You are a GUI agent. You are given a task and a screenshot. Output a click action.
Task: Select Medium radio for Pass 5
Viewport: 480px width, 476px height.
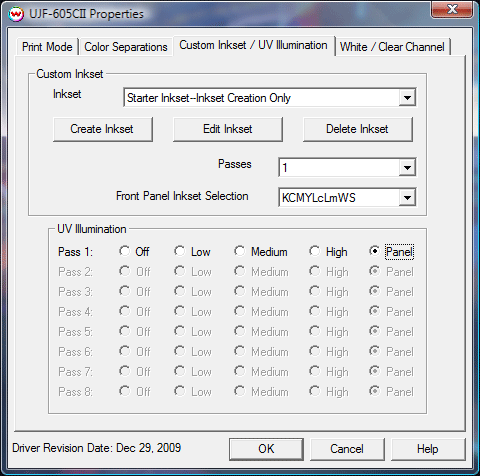tap(240, 331)
